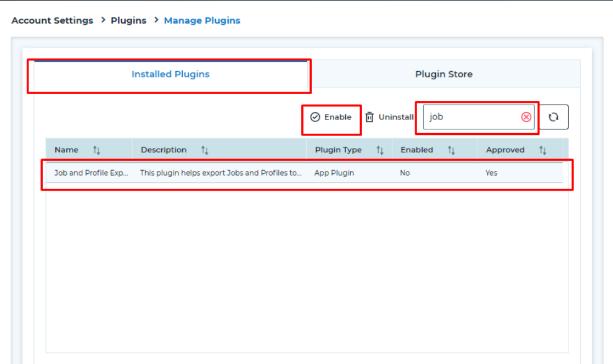
Task: Click the sort icon next to Plugin Type
Action: pyautogui.click(x=379, y=150)
